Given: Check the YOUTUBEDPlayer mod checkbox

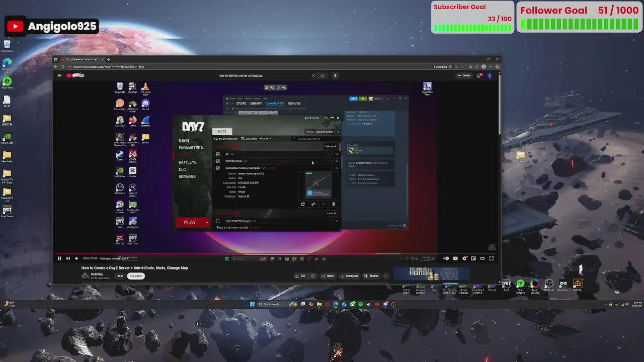Looking at the screenshot, I should point(218,221).
